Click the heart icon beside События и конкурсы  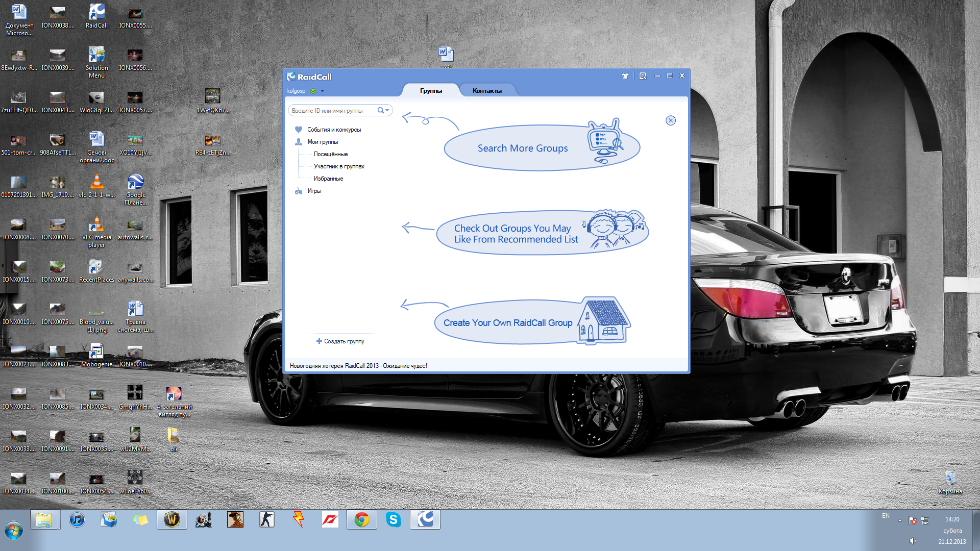tap(299, 130)
